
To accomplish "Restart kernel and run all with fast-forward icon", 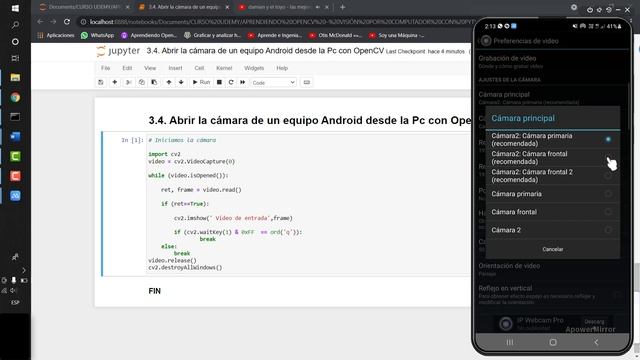I will 242,82.
